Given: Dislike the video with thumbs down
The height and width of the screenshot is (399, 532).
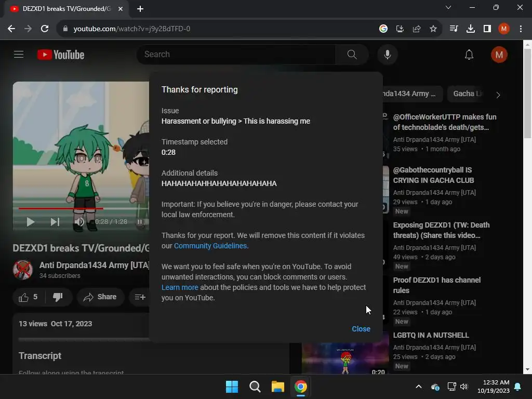Looking at the screenshot, I should (x=58, y=297).
